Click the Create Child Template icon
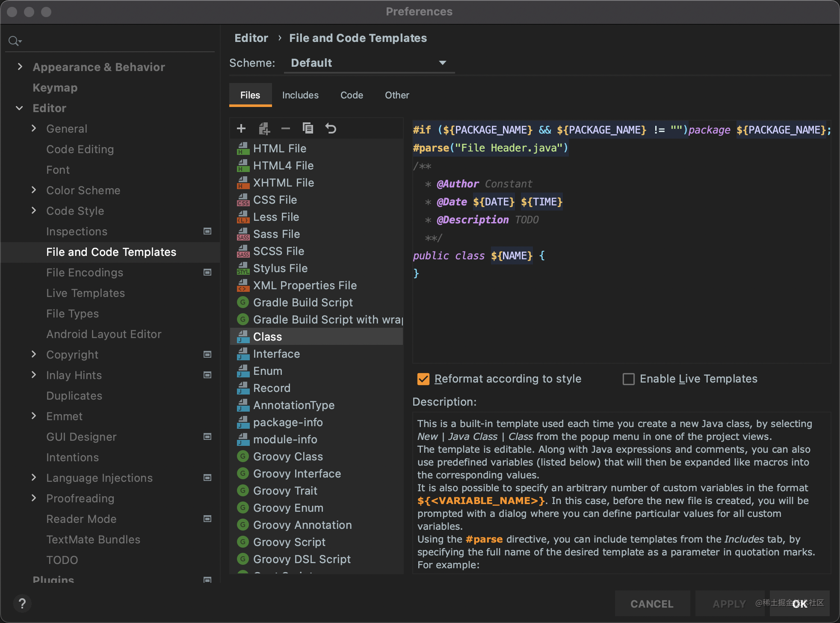The image size is (840, 623). [264, 128]
